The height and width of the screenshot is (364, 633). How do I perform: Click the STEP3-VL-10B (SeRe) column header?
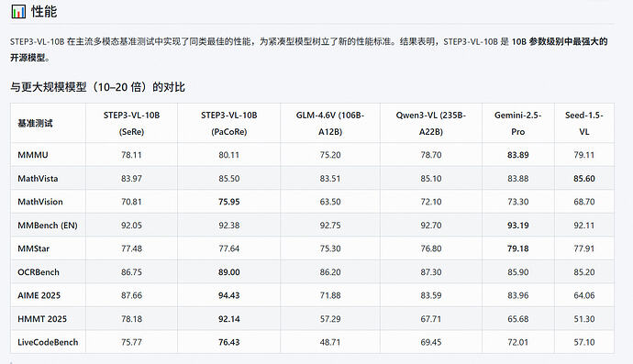tap(131, 123)
